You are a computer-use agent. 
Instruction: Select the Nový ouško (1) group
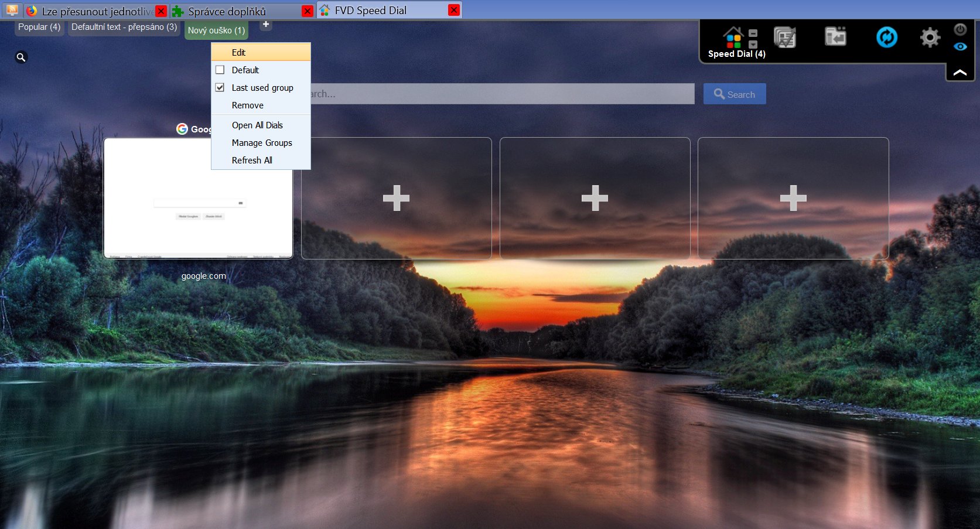(216, 30)
